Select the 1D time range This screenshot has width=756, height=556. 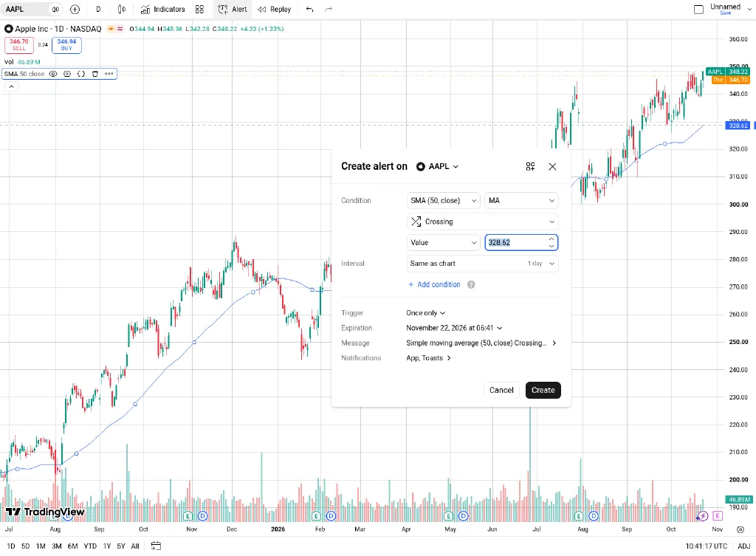click(x=11, y=546)
